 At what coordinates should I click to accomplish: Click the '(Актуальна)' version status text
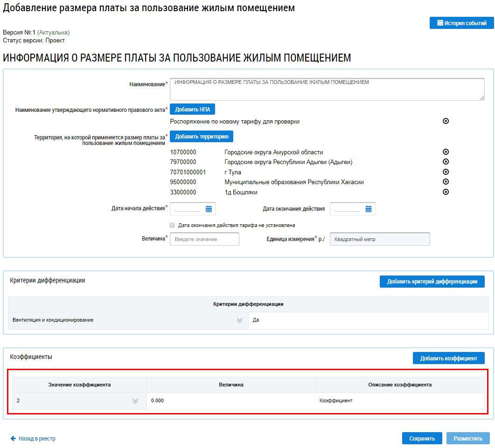53,33
